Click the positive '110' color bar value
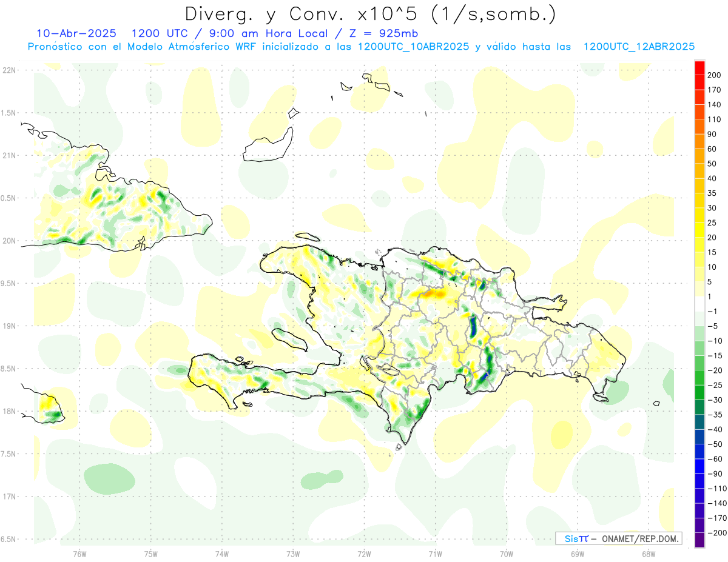Image resolution: width=728 pixels, height=562 pixels. (715, 119)
